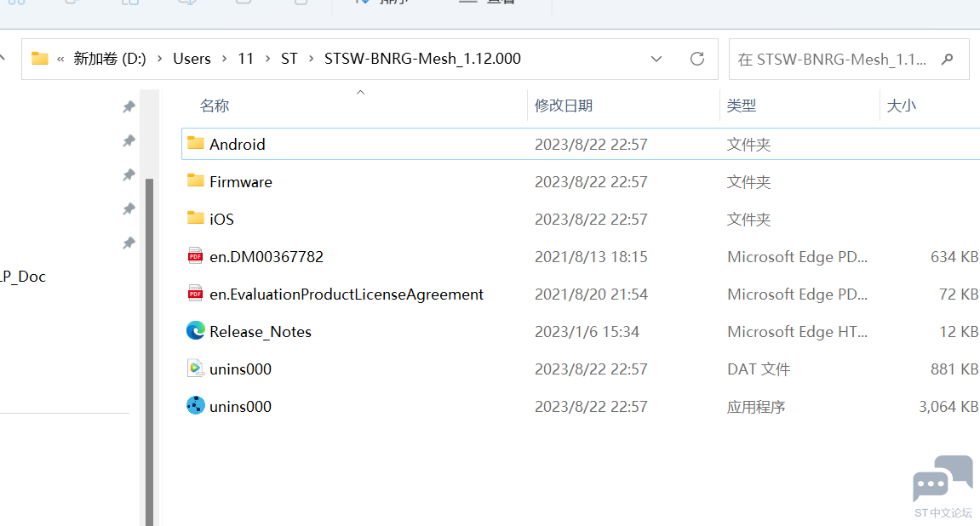Screen dimensions: 980x526
Task: Expand the chevron after ST breadcrumb
Action: click(311, 59)
